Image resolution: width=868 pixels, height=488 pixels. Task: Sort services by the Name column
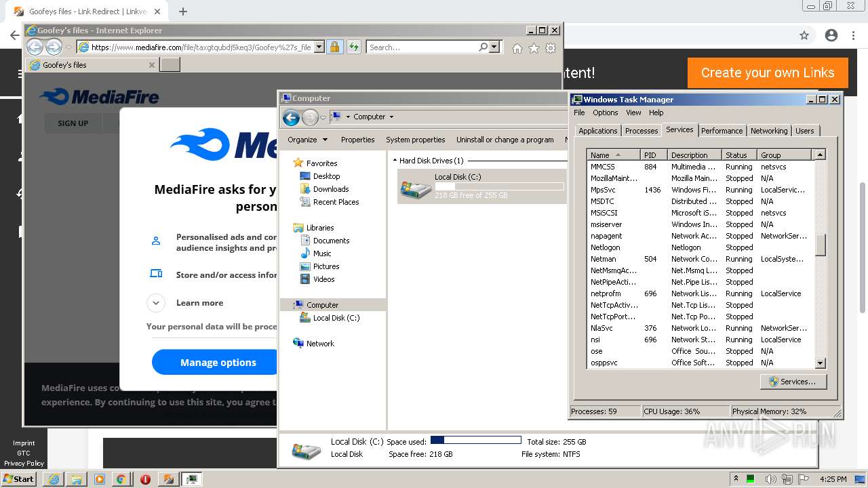(x=614, y=155)
